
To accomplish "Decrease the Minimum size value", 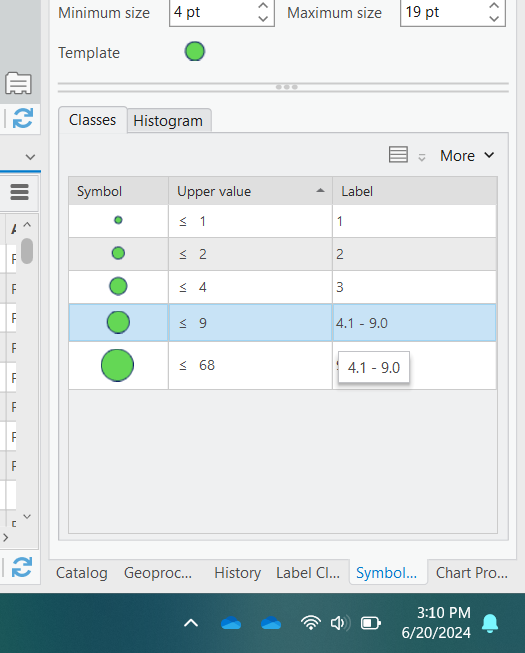I will click(x=263, y=19).
